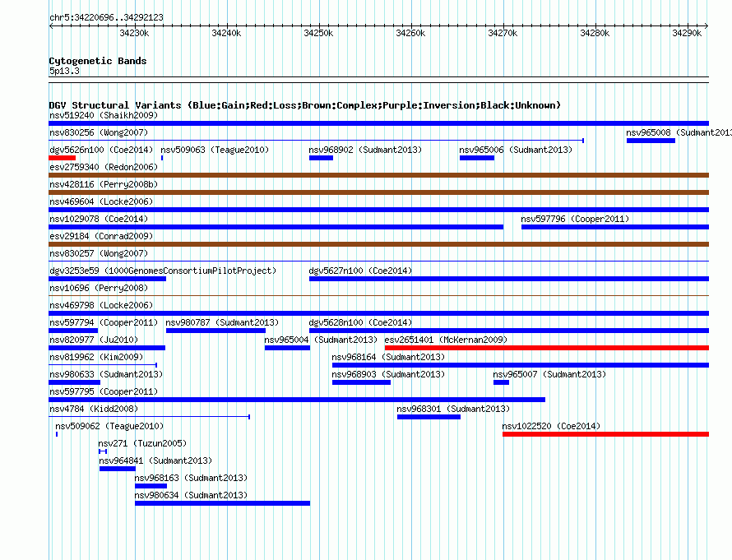The height and width of the screenshot is (560, 732).
Task: Click nsv597794 (Cooper2011) label
Action: 104,322
